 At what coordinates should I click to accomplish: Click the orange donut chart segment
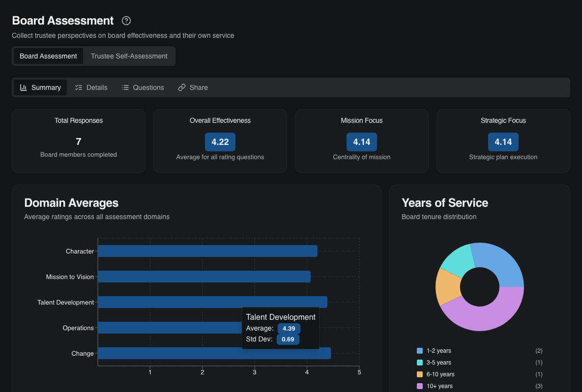coord(448,287)
